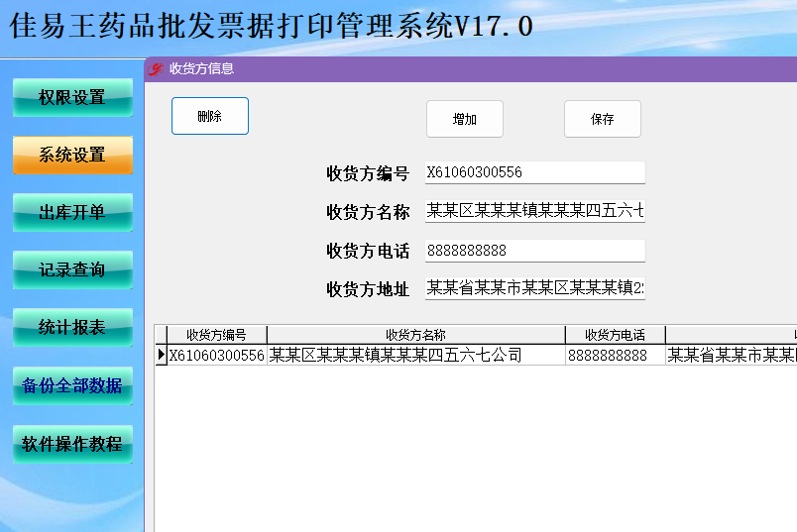Select the X61060300556 cell in grid
797x532 pixels.
(x=217, y=355)
